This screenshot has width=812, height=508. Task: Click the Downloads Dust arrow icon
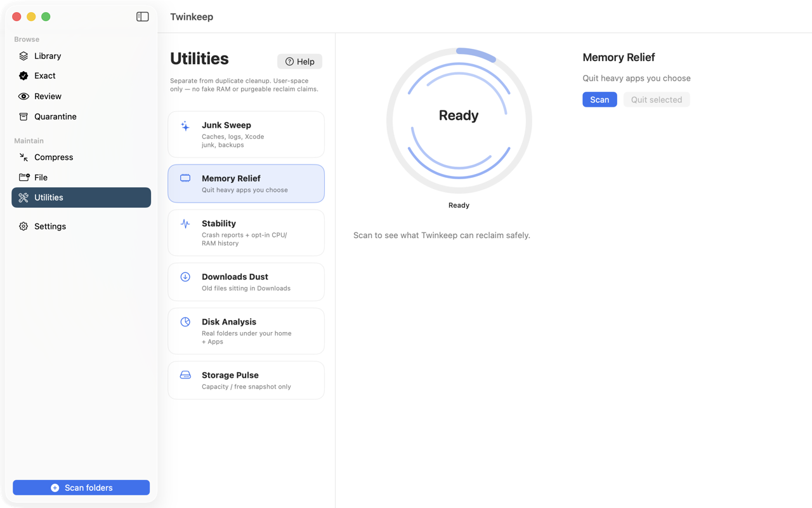pyautogui.click(x=185, y=277)
